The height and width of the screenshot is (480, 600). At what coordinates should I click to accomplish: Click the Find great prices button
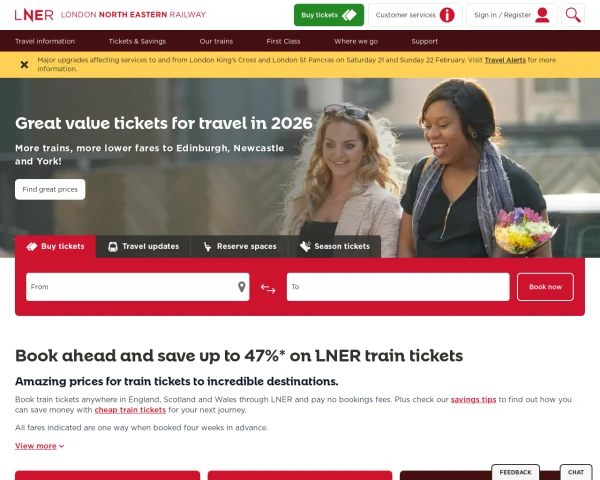coord(50,189)
